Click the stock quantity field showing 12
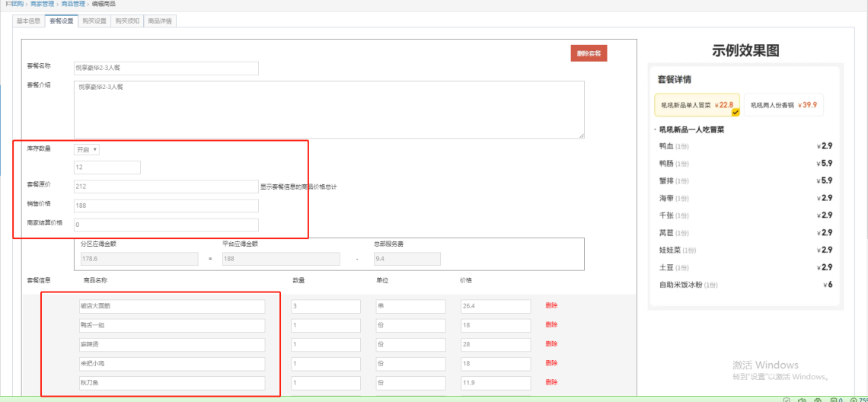868x402 pixels. coord(107,167)
